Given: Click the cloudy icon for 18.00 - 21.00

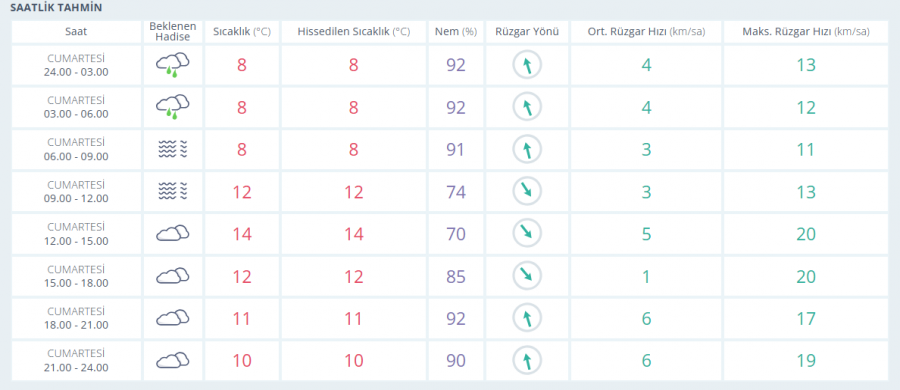Looking at the screenshot, I should point(173,318).
